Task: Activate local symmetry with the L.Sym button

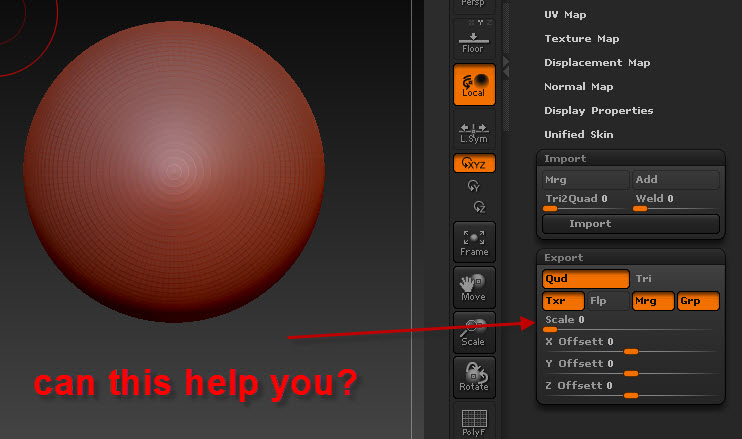Action: tap(474, 130)
